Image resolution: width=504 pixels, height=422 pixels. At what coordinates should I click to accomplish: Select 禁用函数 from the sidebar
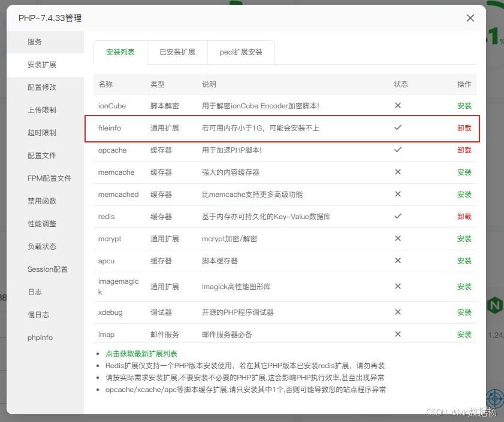click(42, 201)
